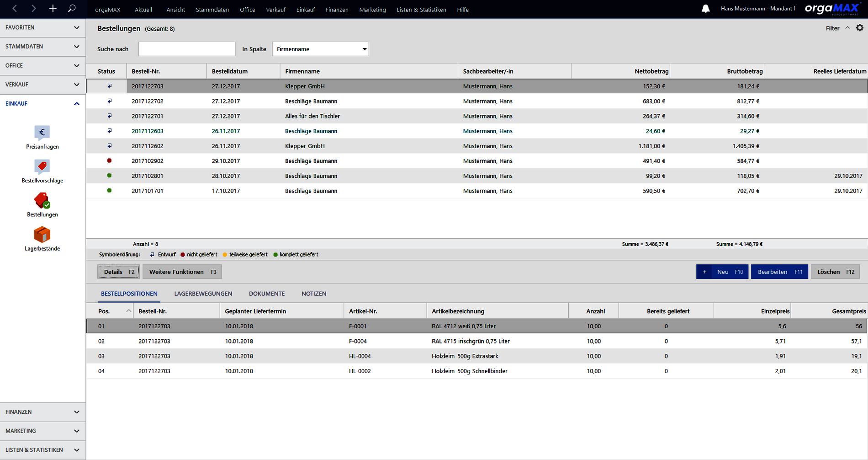Focus the Suche nach input field
The image size is (868, 460).
[x=187, y=49]
